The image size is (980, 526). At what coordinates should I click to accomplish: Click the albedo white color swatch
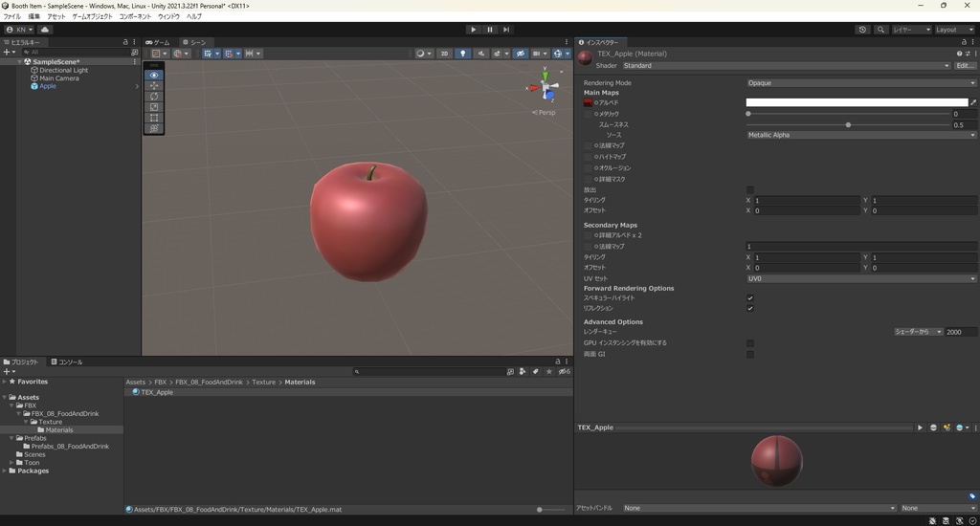click(x=857, y=102)
